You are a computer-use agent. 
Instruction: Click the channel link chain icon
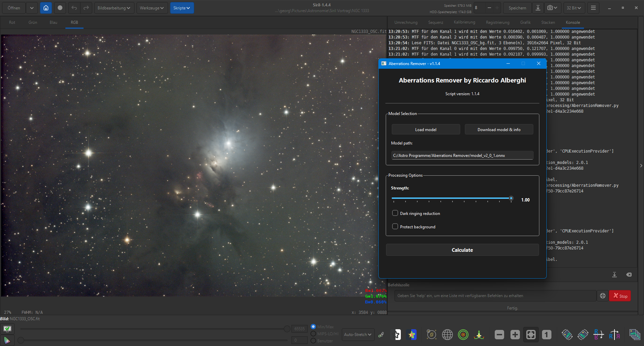click(381, 335)
